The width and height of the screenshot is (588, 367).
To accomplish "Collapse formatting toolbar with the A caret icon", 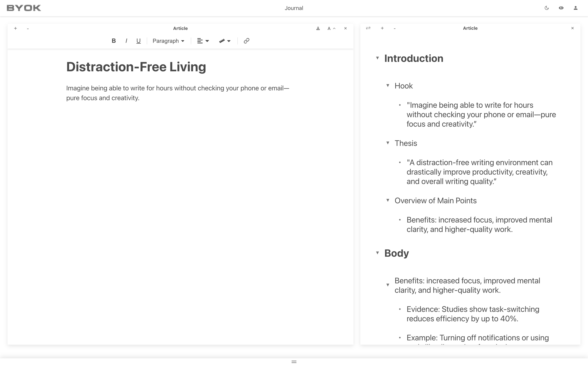I will click(x=331, y=28).
